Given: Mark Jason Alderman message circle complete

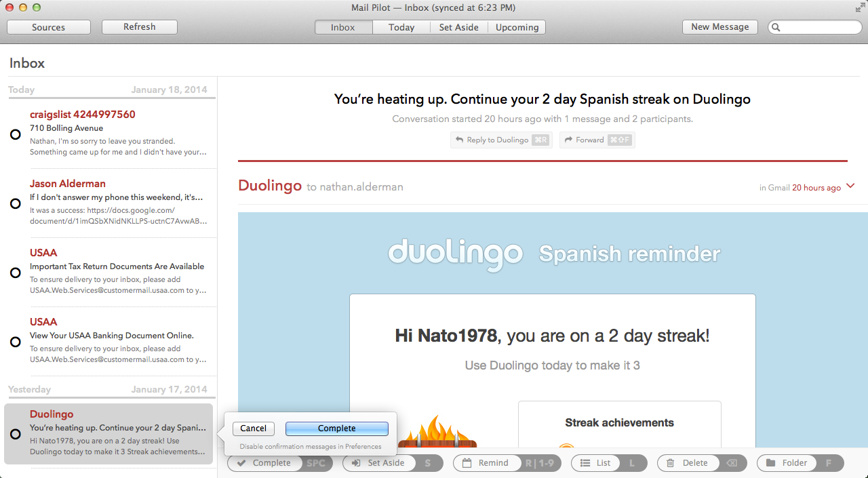Looking at the screenshot, I should [x=16, y=203].
